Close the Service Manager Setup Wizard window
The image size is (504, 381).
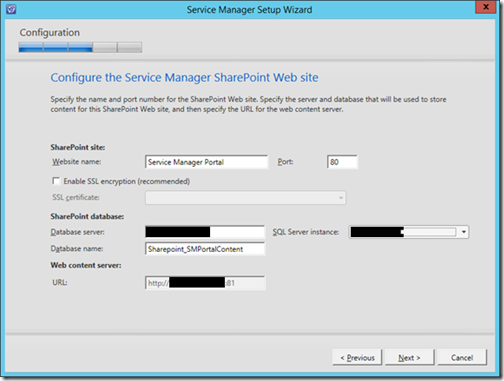[x=486, y=7]
